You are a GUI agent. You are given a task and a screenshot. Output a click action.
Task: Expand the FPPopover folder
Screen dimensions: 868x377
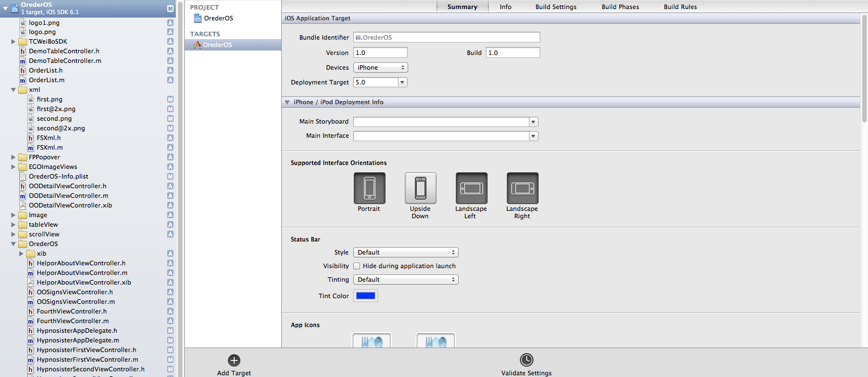coord(14,157)
